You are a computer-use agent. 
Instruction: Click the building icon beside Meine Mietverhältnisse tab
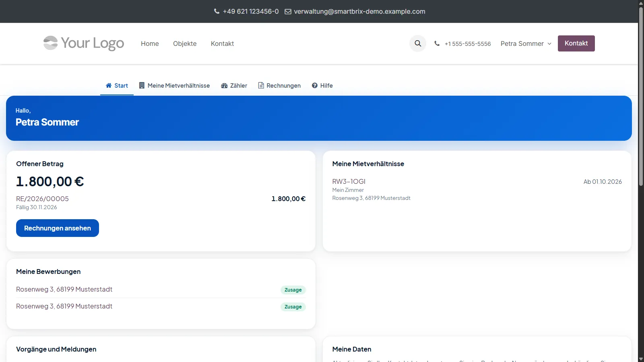click(x=142, y=85)
